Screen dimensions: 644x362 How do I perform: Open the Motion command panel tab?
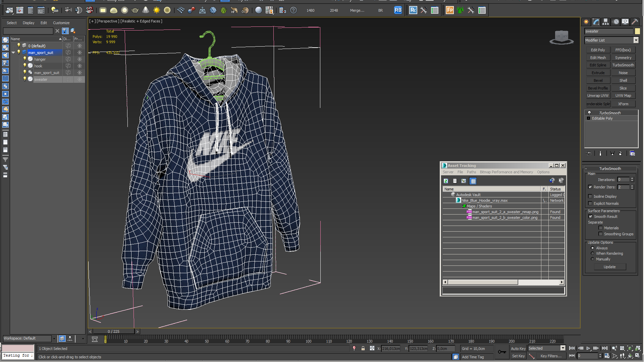[x=616, y=22]
